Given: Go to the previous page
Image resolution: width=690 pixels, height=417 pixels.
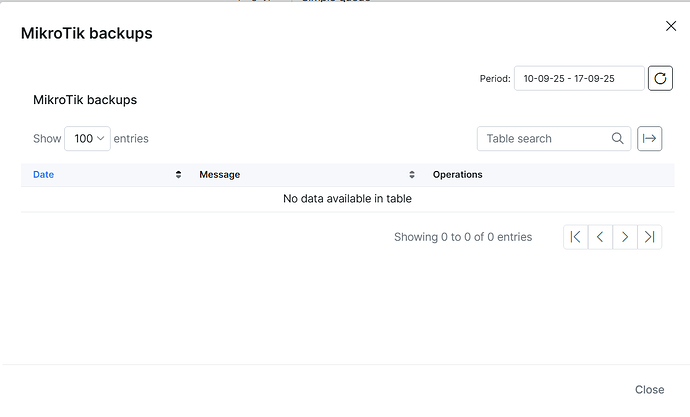Looking at the screenshot, I should [600, 237].
